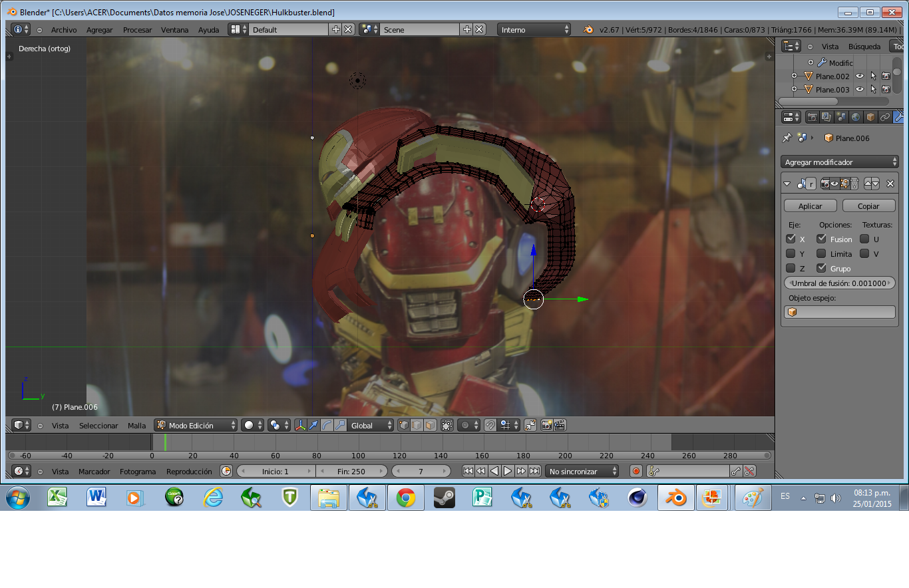Remove the modifier with X button
Image resolution: width=909 pixels, height=588 pixels.
click(890, 184)
